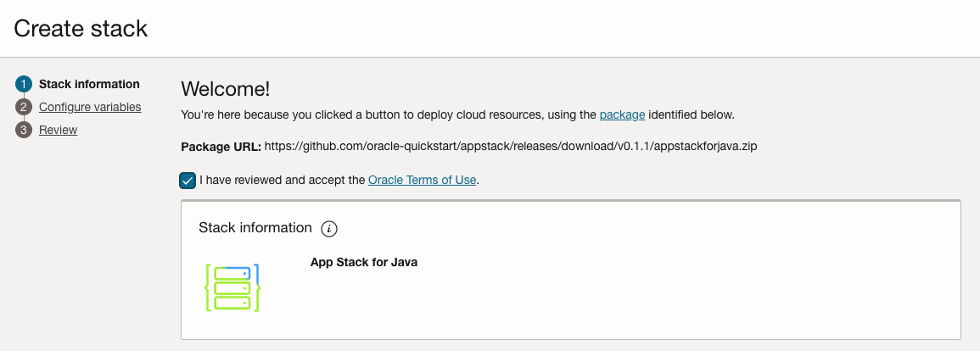Go to Configure variables step
Screen dimensions: 980x351
90,107
